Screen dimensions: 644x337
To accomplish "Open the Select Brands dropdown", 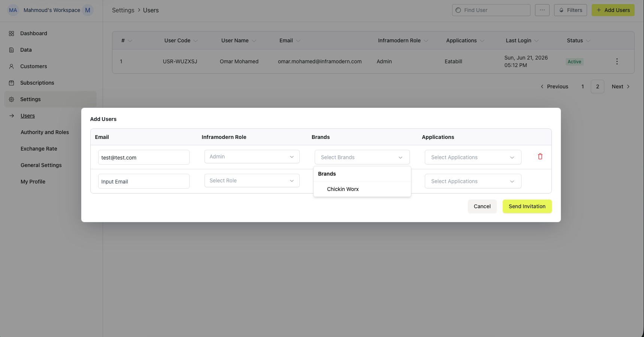I will [362, 157].
